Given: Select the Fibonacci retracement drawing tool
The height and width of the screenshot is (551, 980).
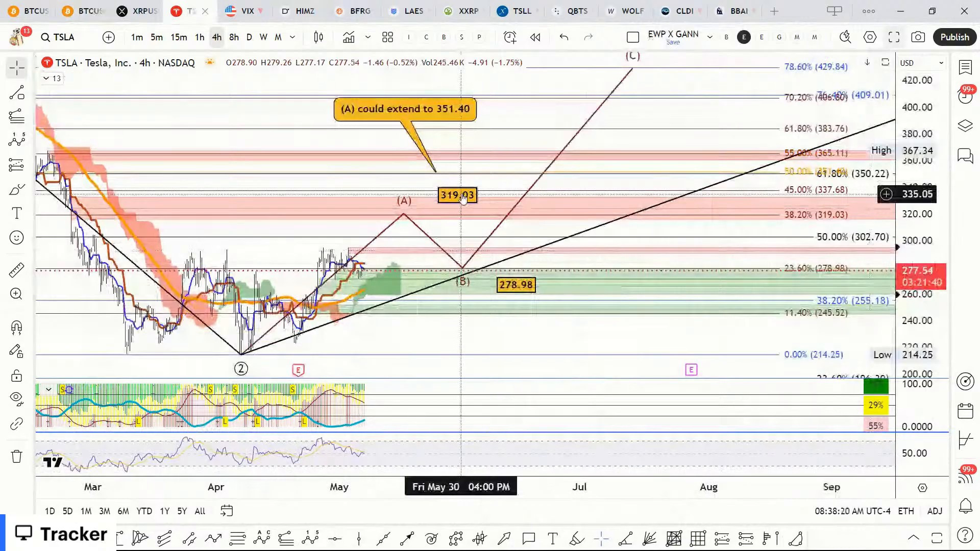Looking at the screenshot, I should click(16, 116).
